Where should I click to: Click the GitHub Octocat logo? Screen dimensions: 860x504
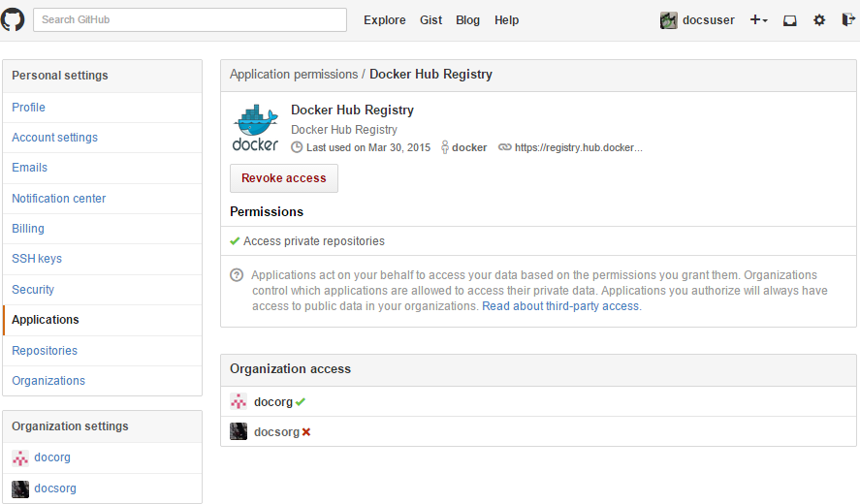(13, 19)
